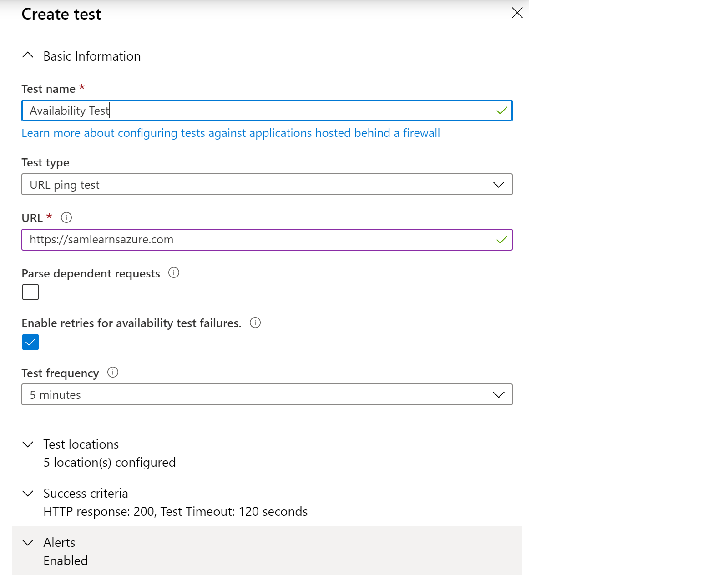This screenshot has height=580, width=728.
Task: Click the green checkmark in URL field
Action: (501, 240)
